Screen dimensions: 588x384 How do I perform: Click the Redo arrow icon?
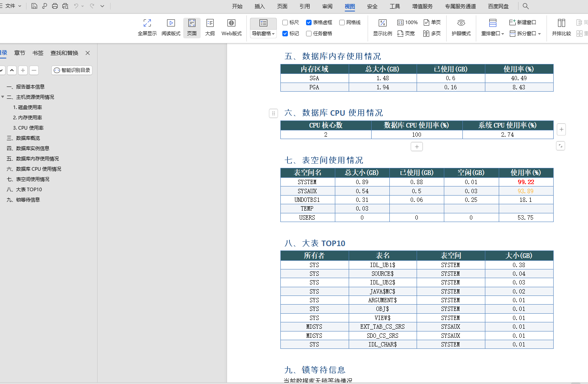pos(92,6)
